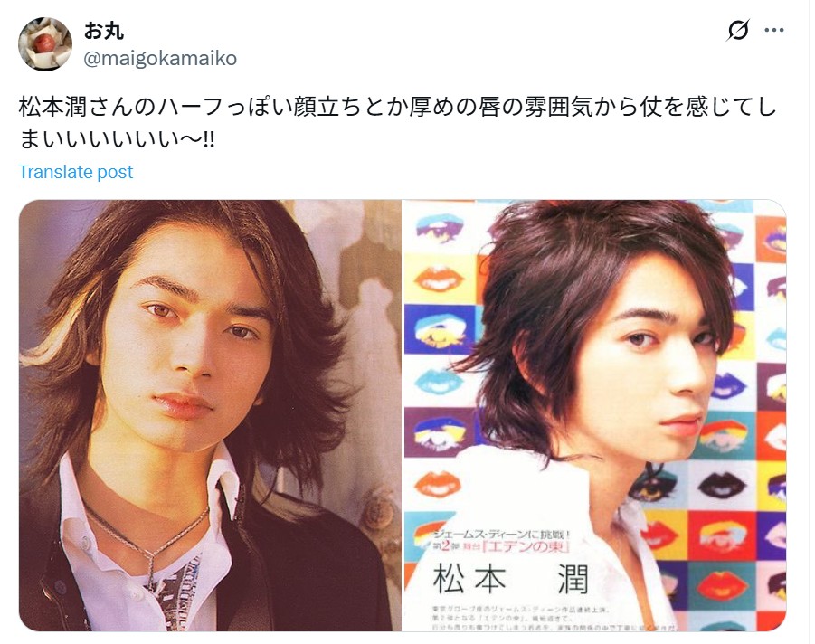Click the お丸 profile avatar picture
This screenshot has width=815, height=644.
click(45, 43)
